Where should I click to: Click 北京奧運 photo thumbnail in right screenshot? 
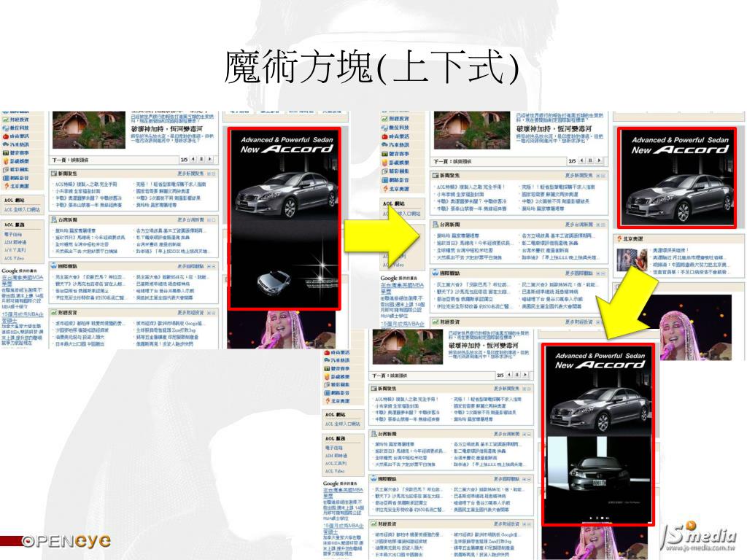click(632, 260)
